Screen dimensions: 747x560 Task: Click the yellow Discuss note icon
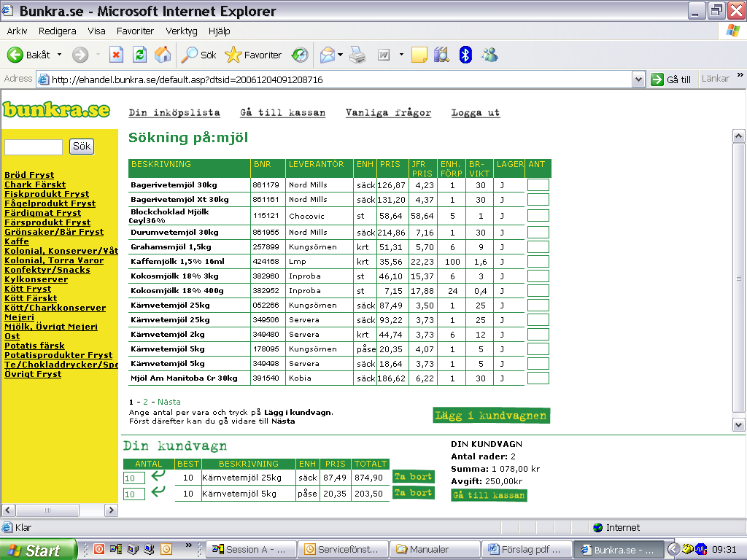click(x=419, y=55)
